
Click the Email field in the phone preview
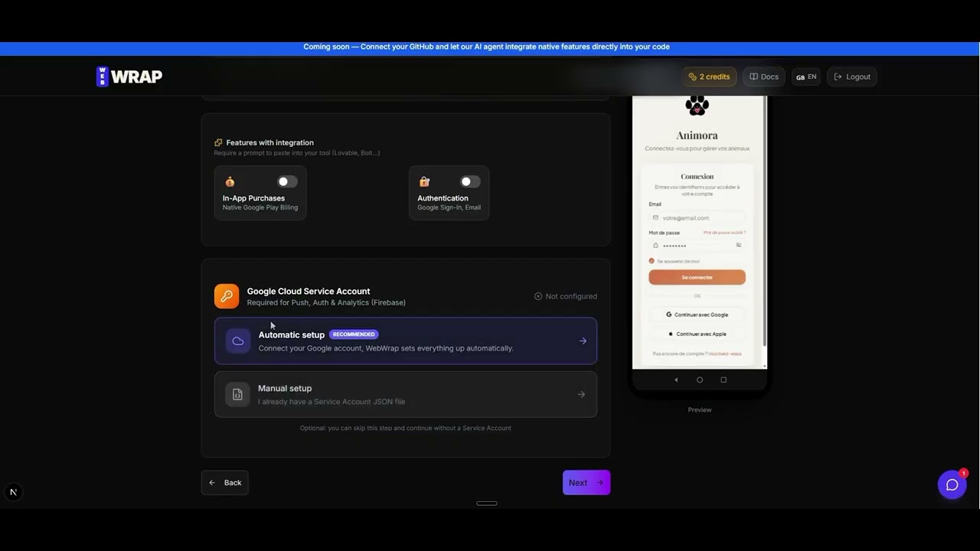pyautogui.click(x=697, y=218)
